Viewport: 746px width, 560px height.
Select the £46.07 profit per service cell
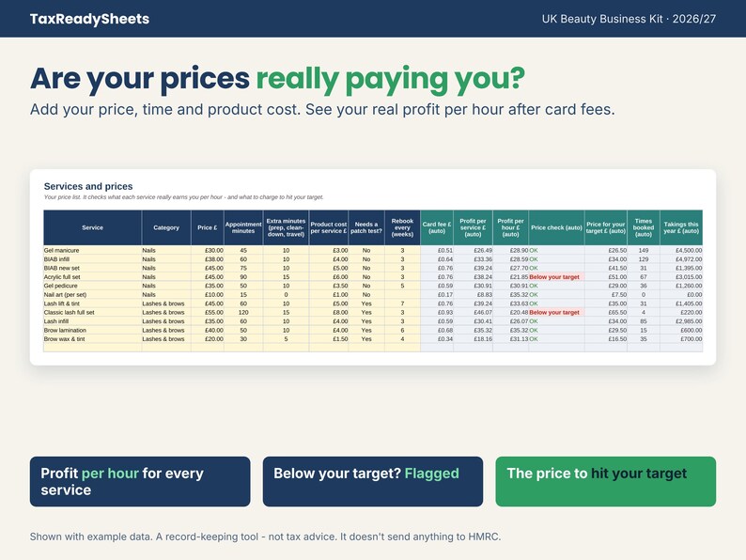click(473, 313)
